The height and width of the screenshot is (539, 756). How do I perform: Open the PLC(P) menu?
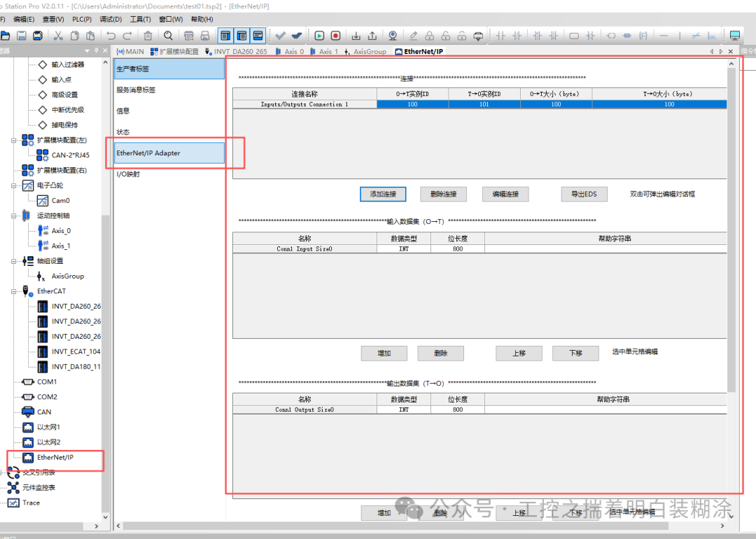82,20
